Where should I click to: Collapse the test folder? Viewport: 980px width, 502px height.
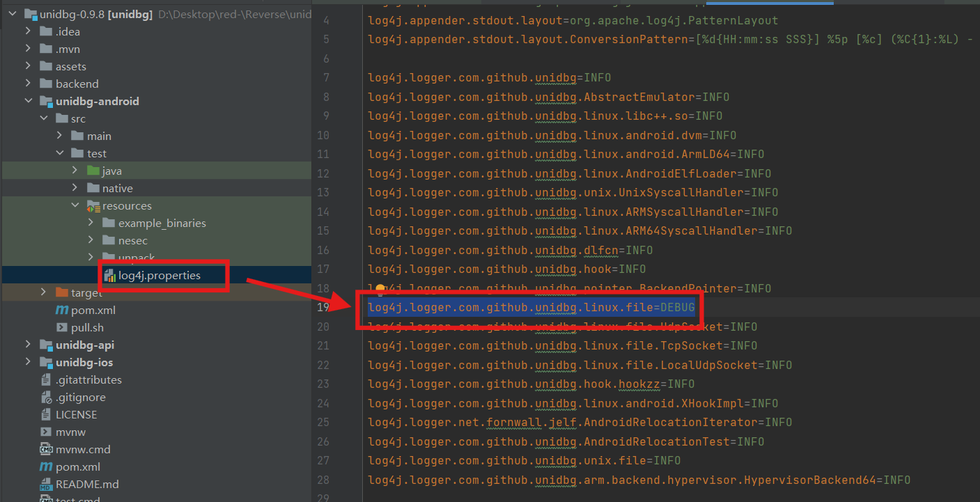pyautogui.click(x=60, y=154)
